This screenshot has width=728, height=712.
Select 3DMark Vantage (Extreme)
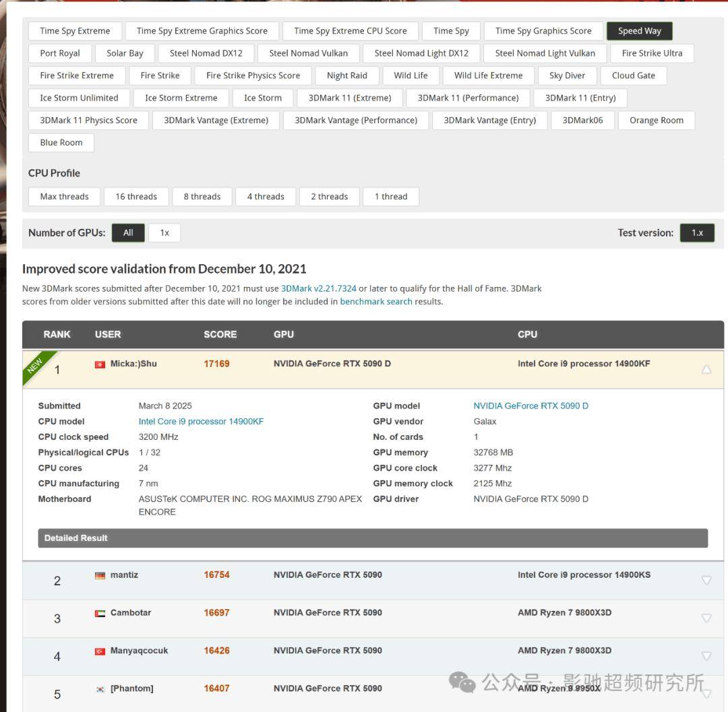coord(216,120)
